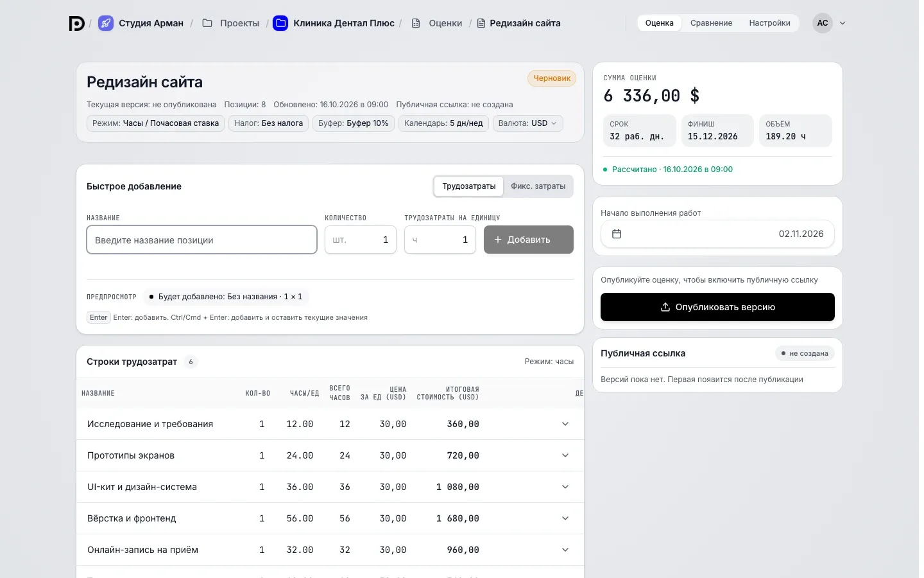This screenshot has width=924, height=578.
Task: Click the Режим: Часы / Почасовая ставка chip
Action: click(x=155, y=123)
